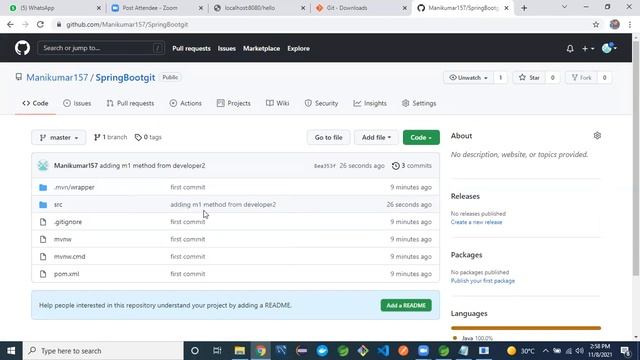This screenshot has width=640, height=360.
Task: Open the Pull requests repository tab
Action: (130, 103)
